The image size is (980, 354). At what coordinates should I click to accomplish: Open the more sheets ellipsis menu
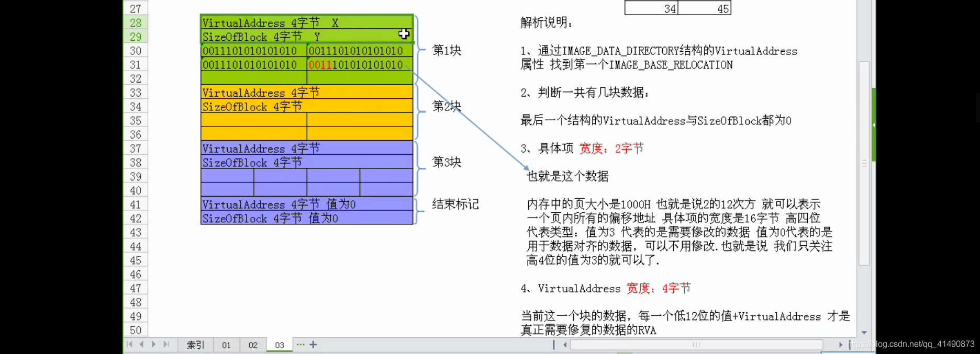point(300,345)
